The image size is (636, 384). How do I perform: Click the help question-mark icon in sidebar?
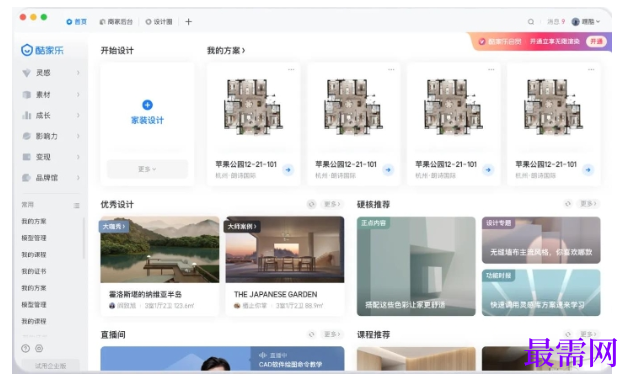(x=26, y=348)
